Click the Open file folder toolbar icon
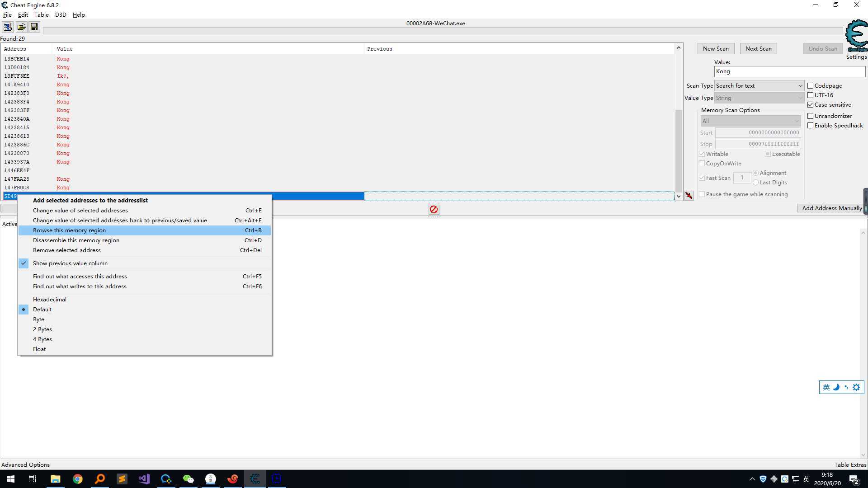 pos(21,27)
